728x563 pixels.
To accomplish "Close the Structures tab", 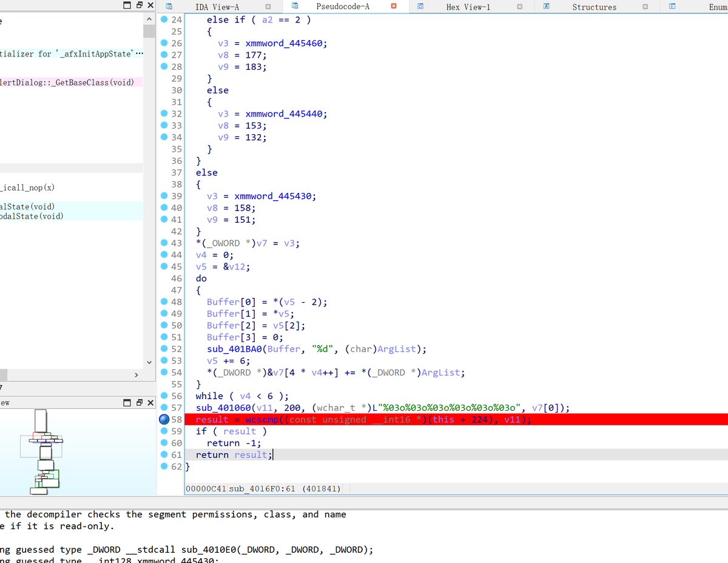I will tap(645, 7).
